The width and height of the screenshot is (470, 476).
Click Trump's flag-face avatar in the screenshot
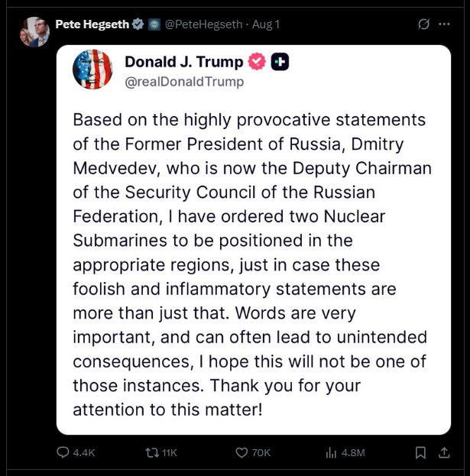point(92,70)
